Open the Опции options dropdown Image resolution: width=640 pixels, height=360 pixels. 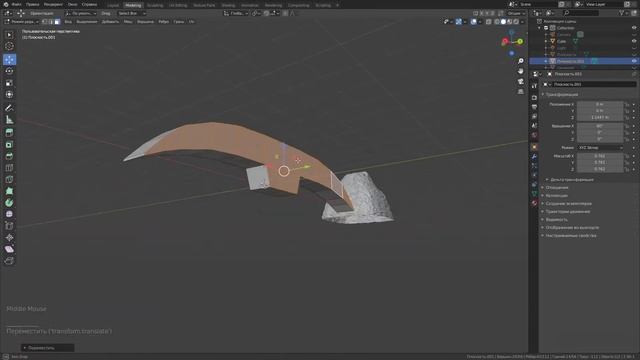click(x=516, y=13)
